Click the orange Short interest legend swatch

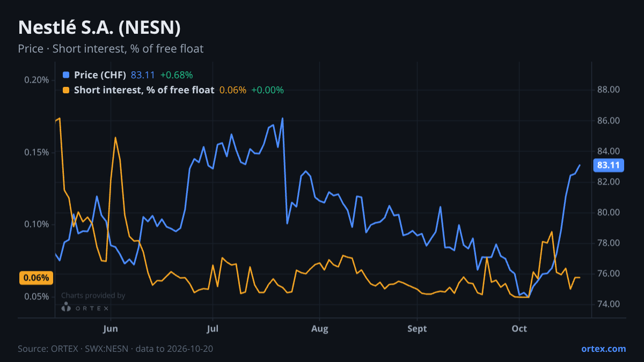66,90
